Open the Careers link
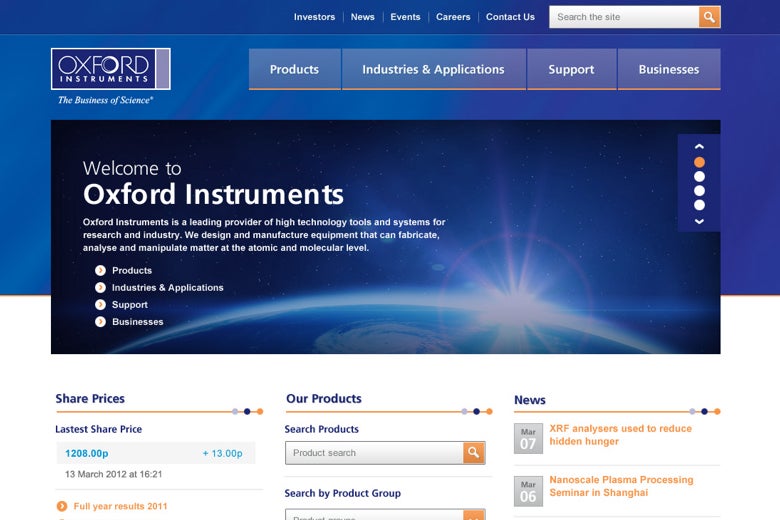The image size is (780, 520). tap(453, 17)
